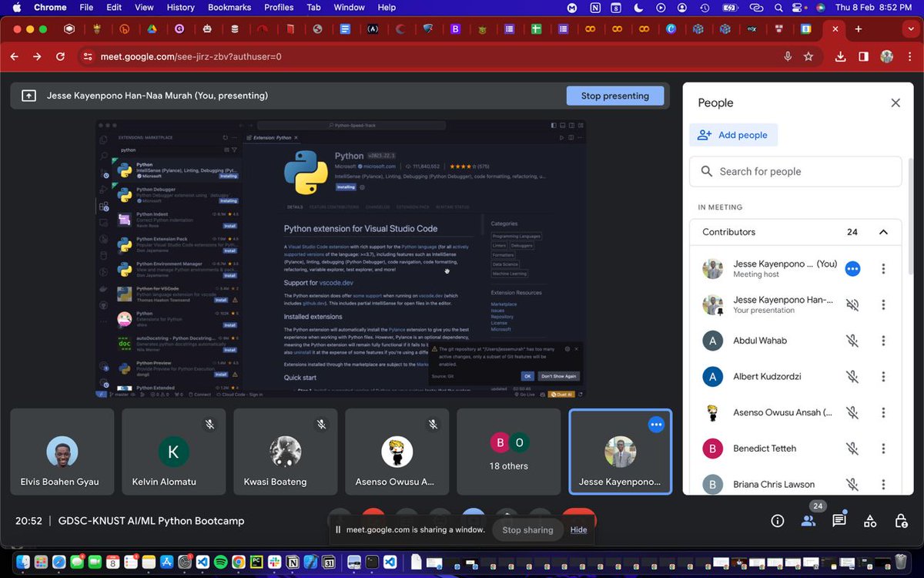The height and width of the screenshot is (578, 924).
Task: Toggle Chrome side panel icon
Action: click(x=863, y=56)
